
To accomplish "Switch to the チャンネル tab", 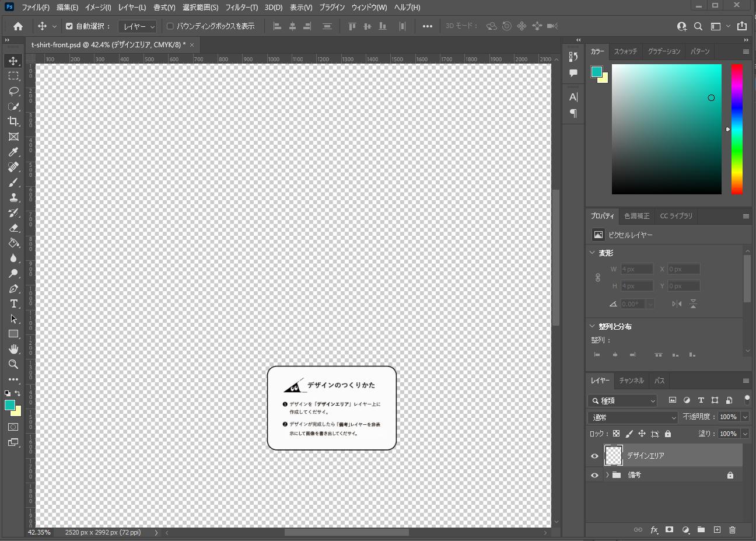I will click(x=631, y=381).
